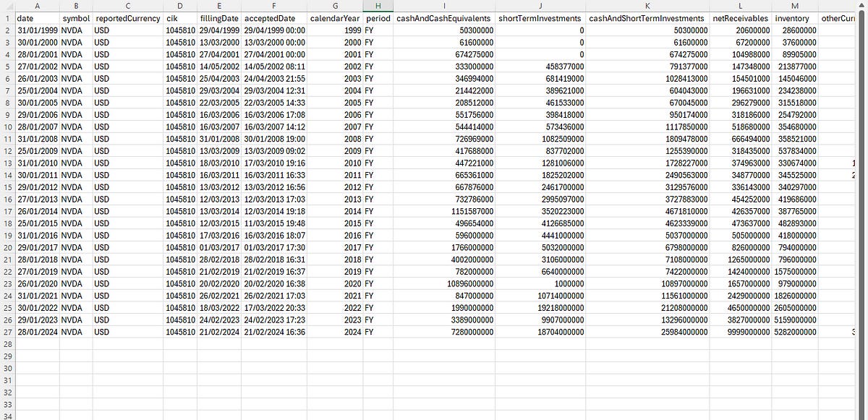Select row 34 via its row number
Screen dimensions: 868x420
[x=7, y=415]
